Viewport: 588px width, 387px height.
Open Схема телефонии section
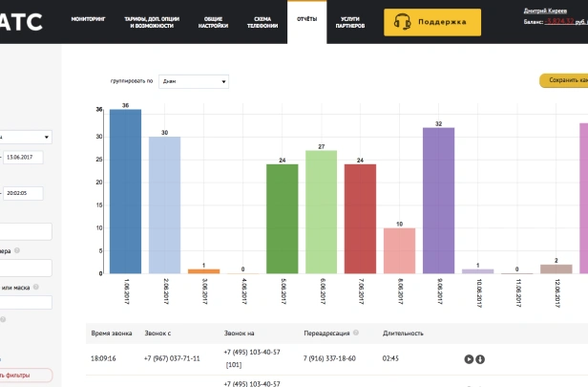[262, 22]
